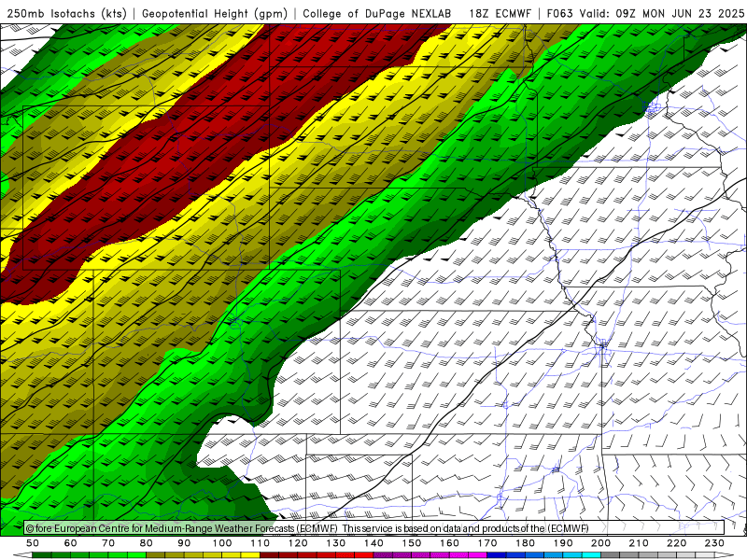Click the '180' color scale label
This screenshot has width=747, height=560.
[x=525, y=543]
